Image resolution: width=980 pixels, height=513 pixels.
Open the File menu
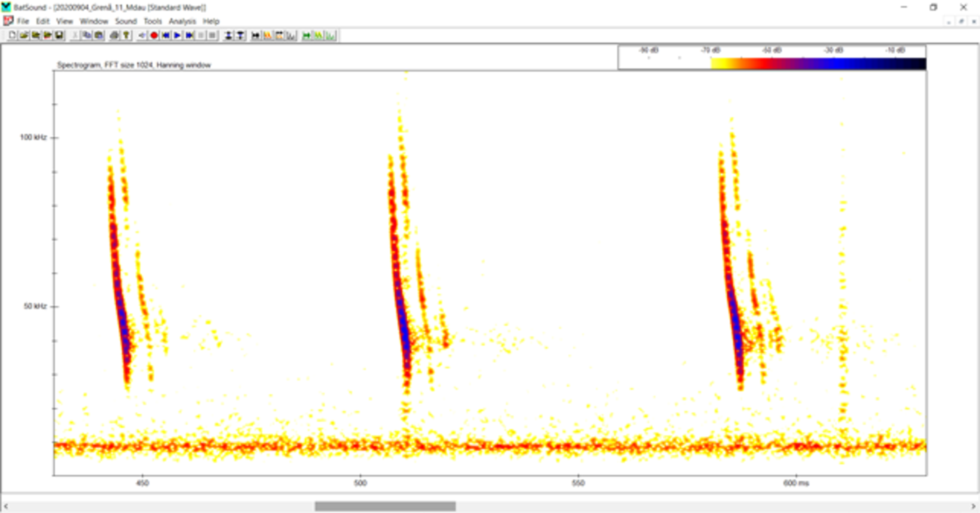(x=23, y=21)
